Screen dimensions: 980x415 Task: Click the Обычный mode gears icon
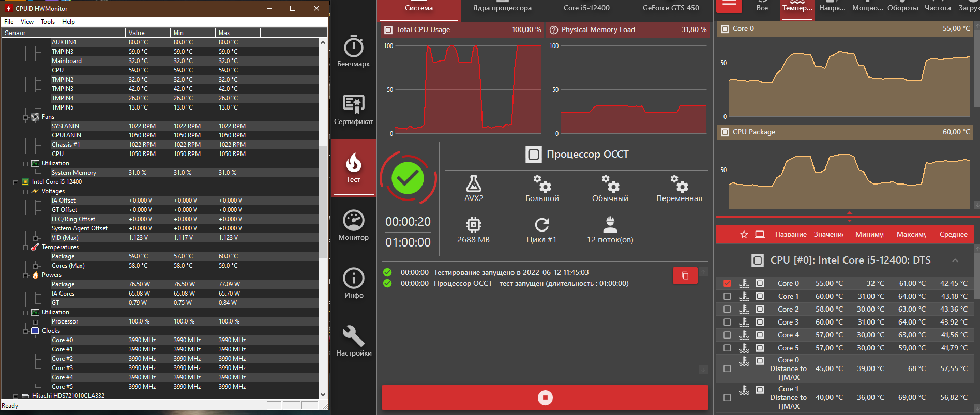pyautogui.click(x=610, y=183)
